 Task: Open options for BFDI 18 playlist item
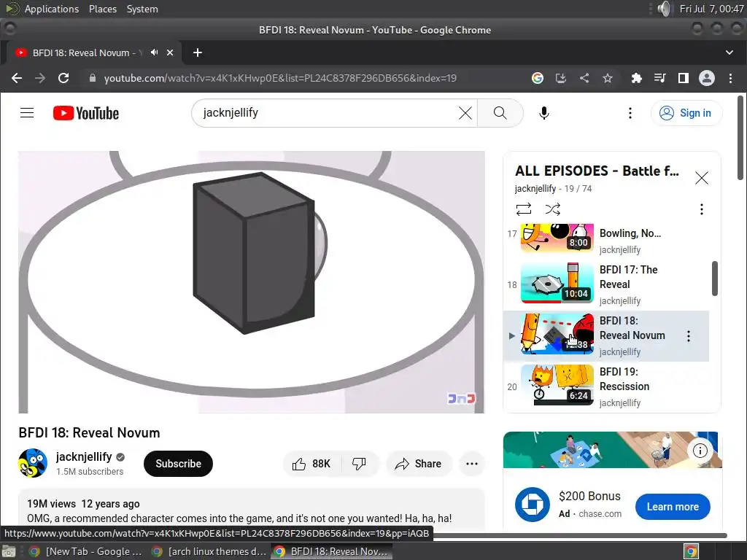pyautogui.click(x=689, y=336)
